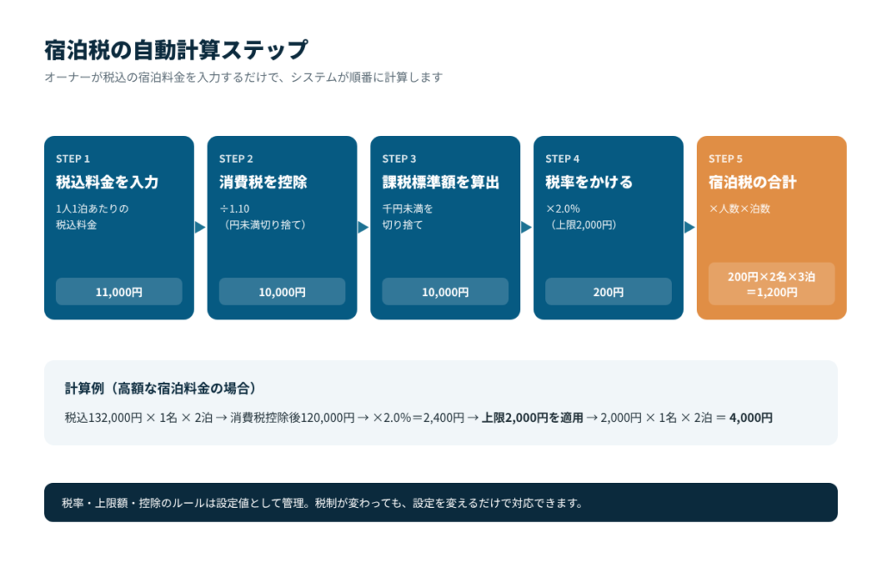This screenshot has height=588, width=882.
Task: Click the arrow between STEP 2 and STEP 3
Action: click(363, 227)
